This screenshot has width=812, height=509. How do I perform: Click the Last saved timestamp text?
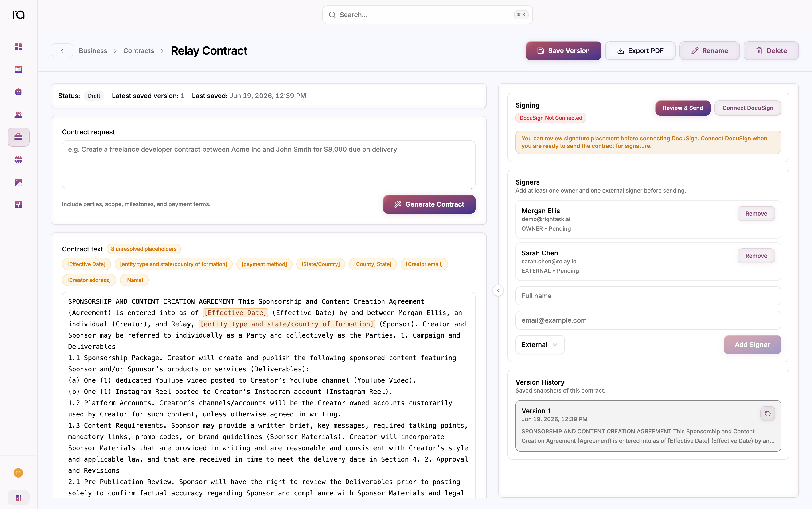coord(267,96)
